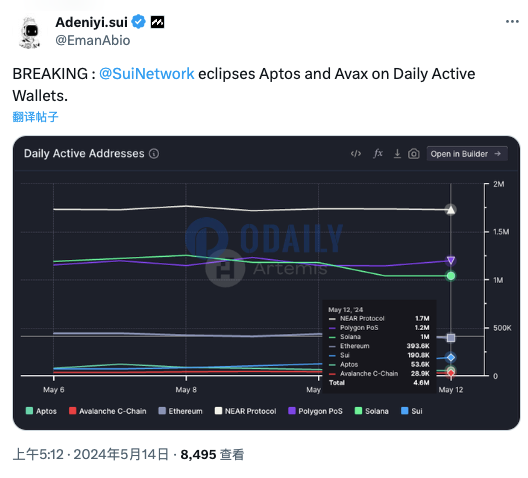The width and height of the screenshot is (528, 478).
Task: Toggle the Sui series in the legend
Action: coord(411,411)
